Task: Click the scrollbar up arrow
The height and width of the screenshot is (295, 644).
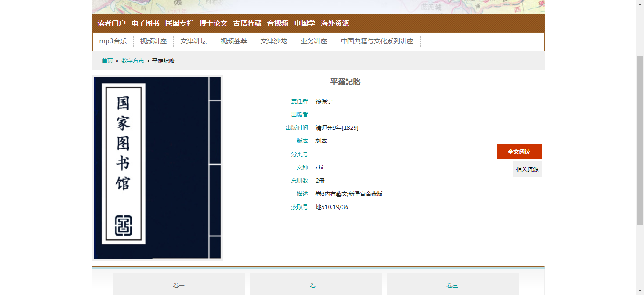Action: (640, 4)
